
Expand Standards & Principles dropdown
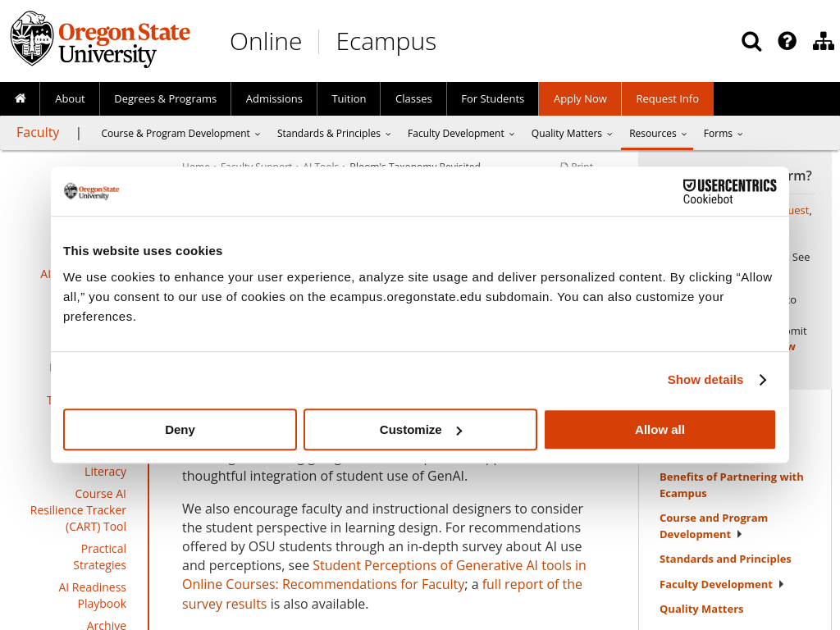[x=334, y=134]
